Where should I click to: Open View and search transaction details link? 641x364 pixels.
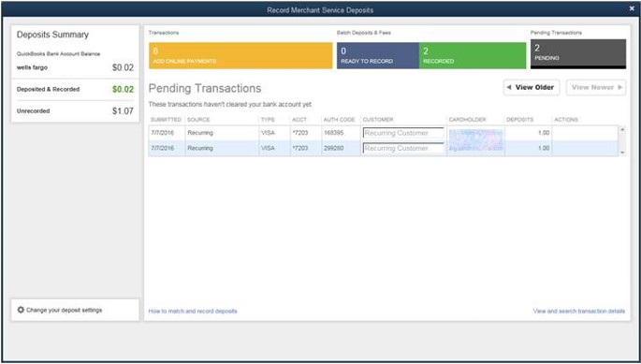[x=579, y=312]
